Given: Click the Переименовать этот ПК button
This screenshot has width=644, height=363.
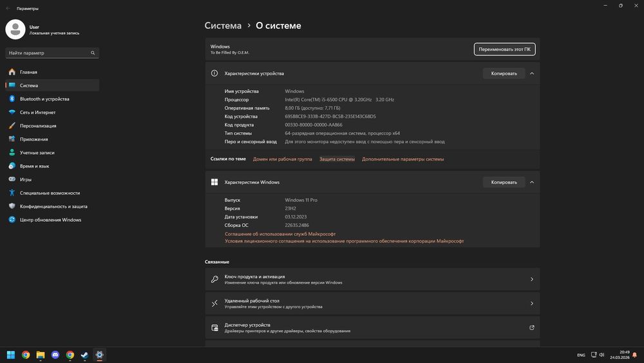Looking at the screenshot, I should pyautogui.click(x=505, y=49).
